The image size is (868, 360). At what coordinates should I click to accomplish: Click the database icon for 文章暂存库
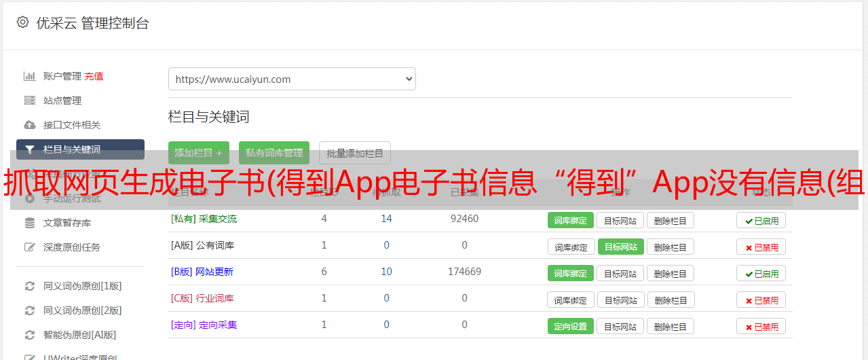[x=29, y=223]
